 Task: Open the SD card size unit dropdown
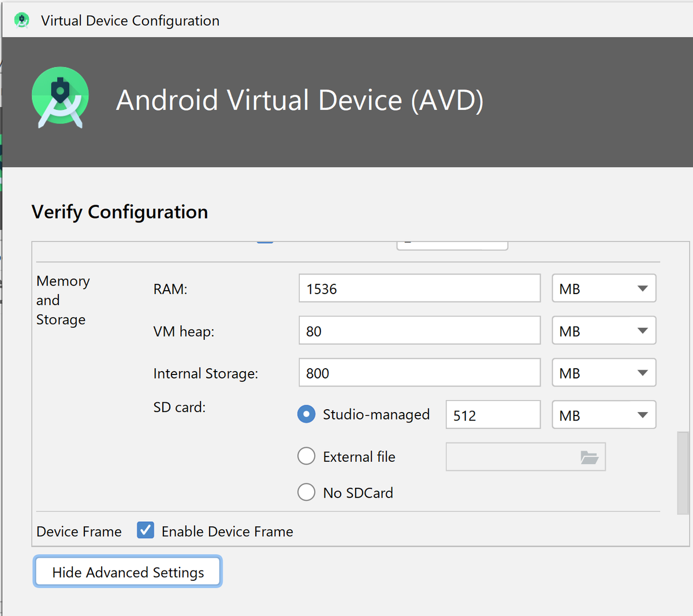click(603, 414)
